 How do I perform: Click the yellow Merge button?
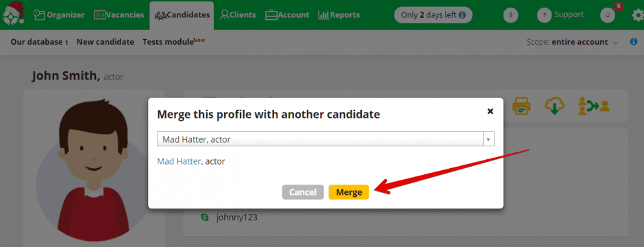click(349, 192)
